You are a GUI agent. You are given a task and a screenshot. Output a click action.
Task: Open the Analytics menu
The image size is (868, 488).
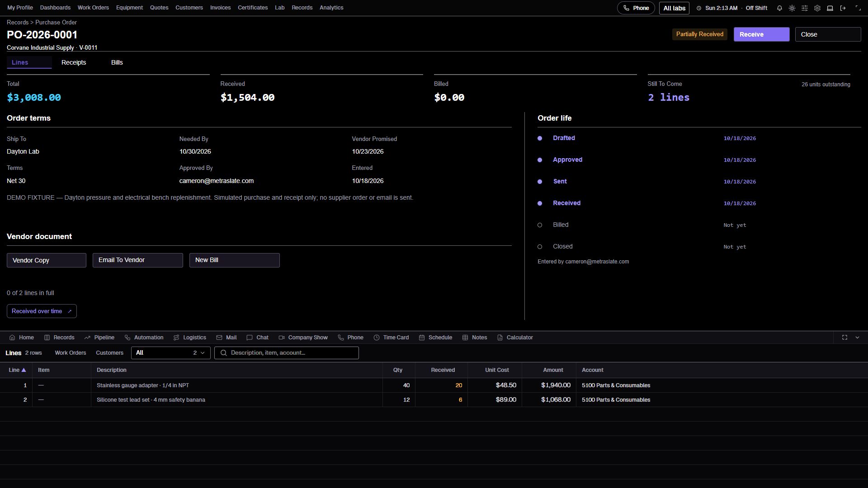coord(331,8)
